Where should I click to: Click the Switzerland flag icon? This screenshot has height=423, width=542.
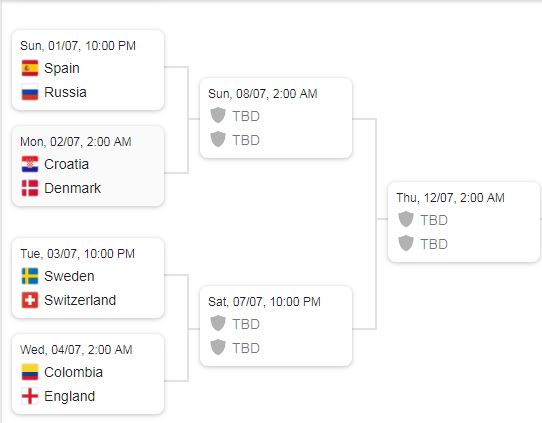pyautogui.click(x=30, y=300)
